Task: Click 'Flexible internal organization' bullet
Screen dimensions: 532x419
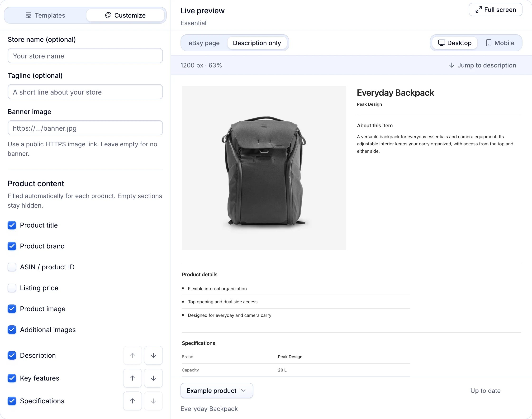Action: 217,289
